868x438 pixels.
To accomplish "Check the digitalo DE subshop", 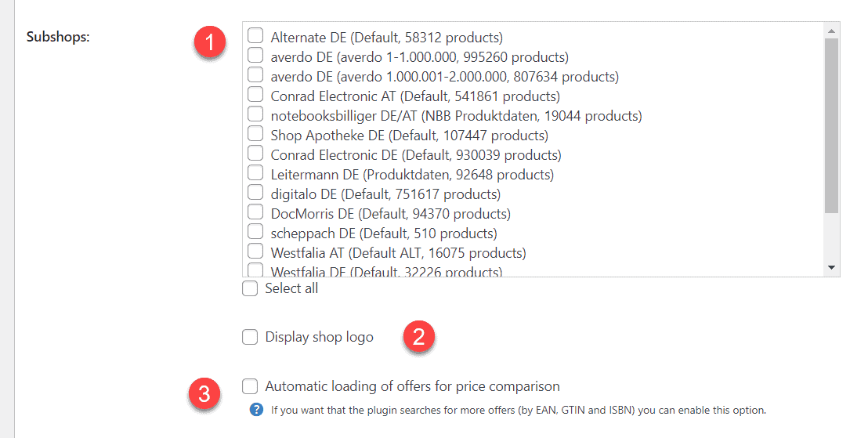I will (x=255, y=192).
